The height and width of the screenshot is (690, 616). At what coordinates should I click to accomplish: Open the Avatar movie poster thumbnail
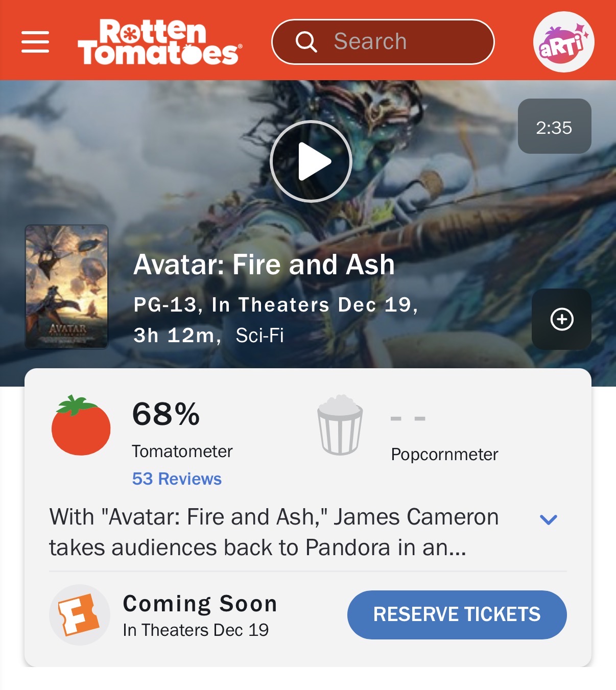[66, 287]
